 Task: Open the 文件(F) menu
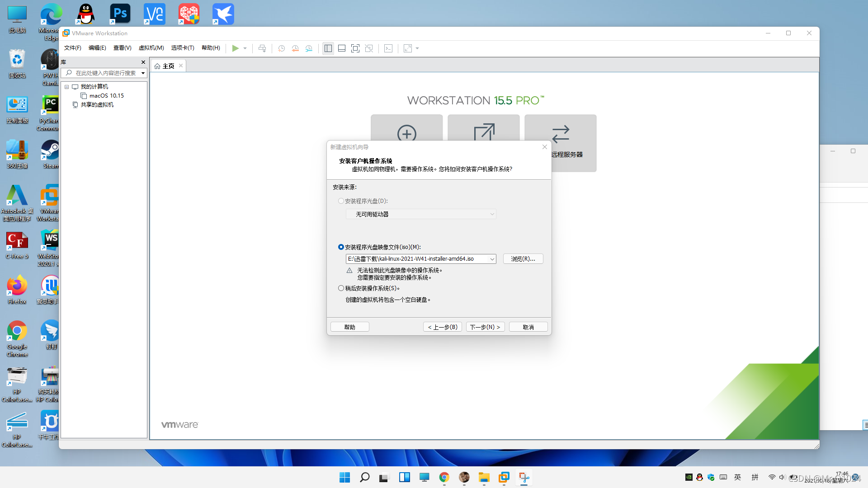tap(72, 48)
